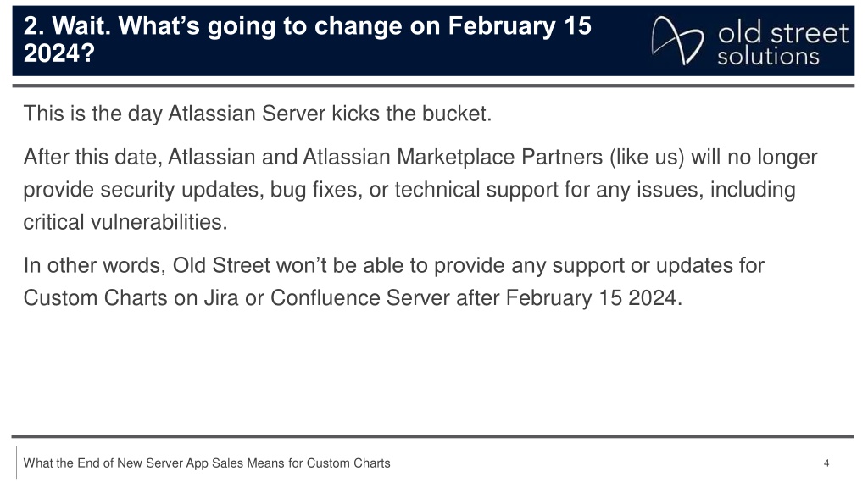Click the phrase "Atlassian Marketplace Partners"
Screen dimensions: 868x488
tap(453, 157)
